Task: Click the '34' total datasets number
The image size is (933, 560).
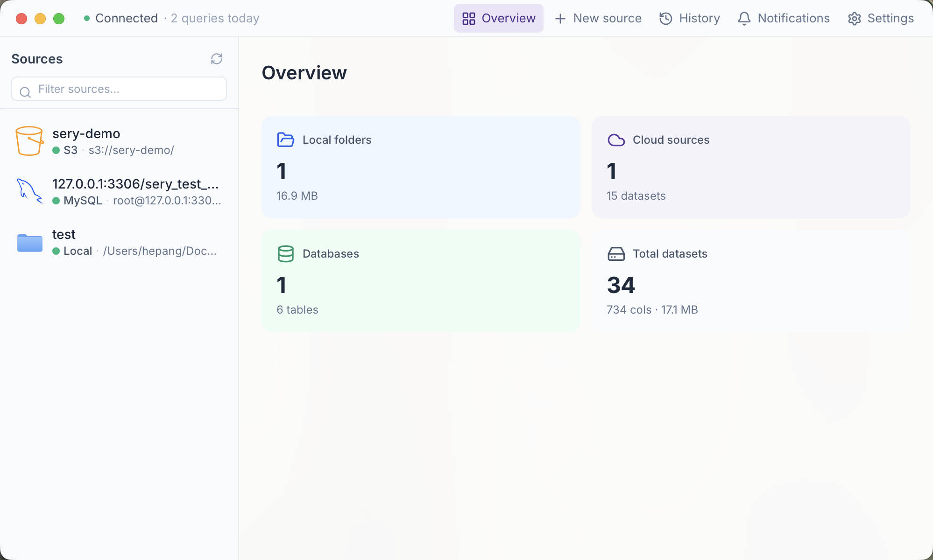Action: [621, 285]
